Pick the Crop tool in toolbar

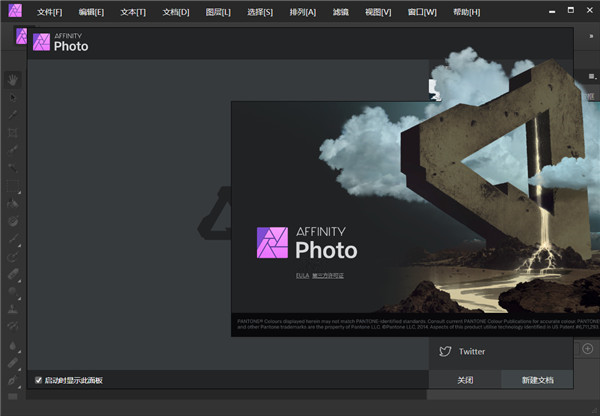(12, 132)
